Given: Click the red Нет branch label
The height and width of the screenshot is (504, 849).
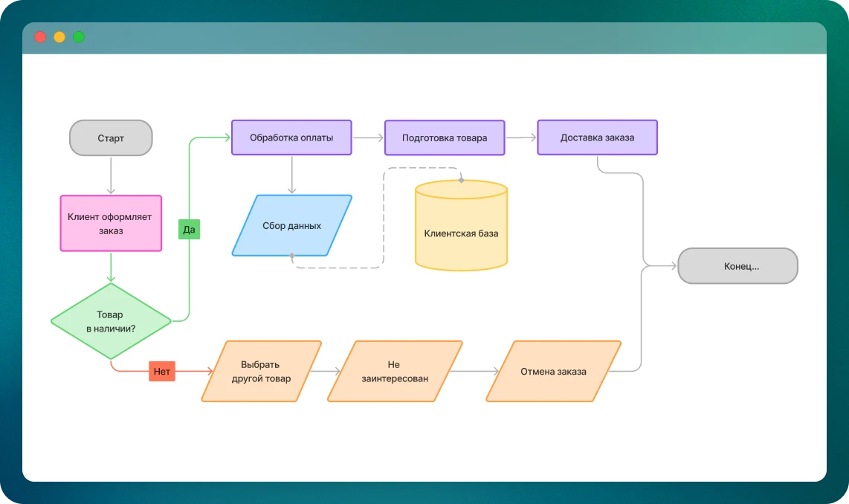Looking at the screenshot, I should point(161,371).
